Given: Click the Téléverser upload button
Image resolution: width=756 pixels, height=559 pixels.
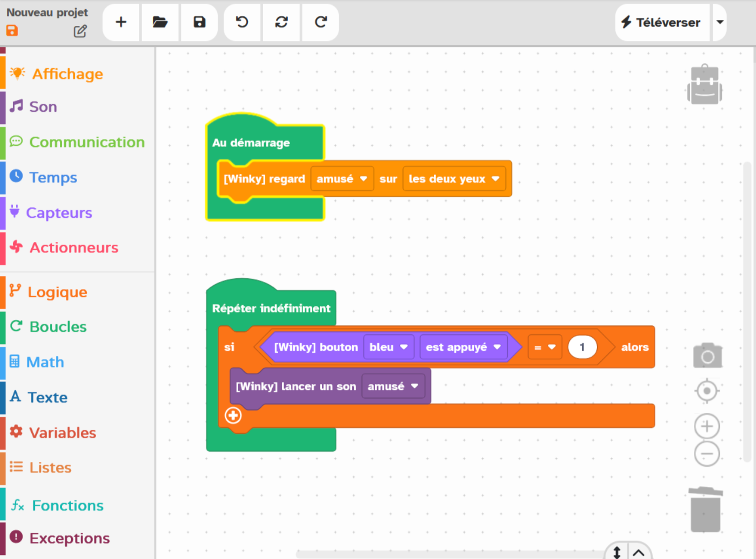Looking at the screenshot, I should point(661,22).
